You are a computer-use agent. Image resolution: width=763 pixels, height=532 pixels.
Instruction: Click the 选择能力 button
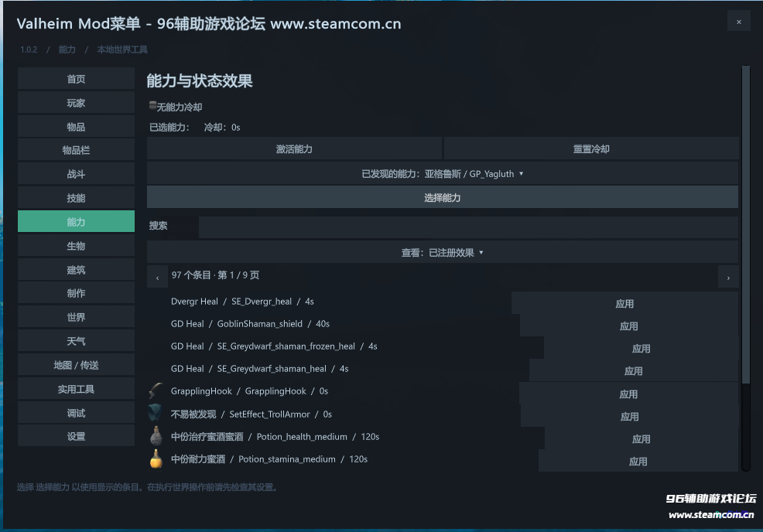(443, 197)
